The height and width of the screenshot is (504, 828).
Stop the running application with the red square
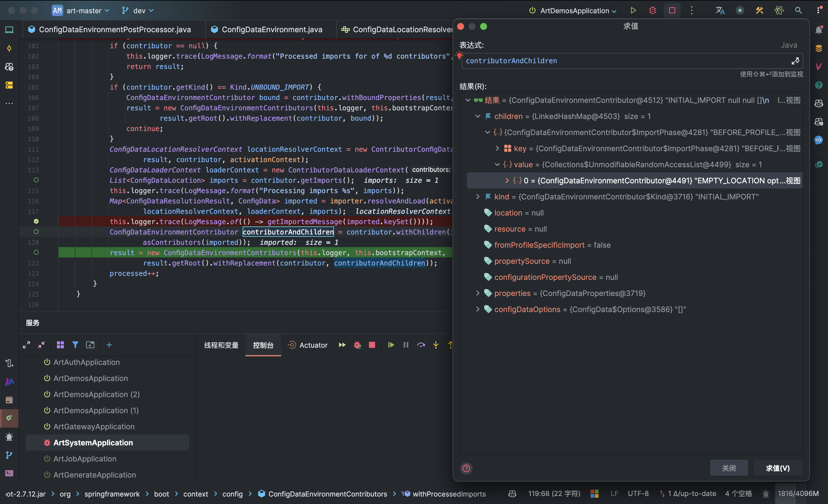pyautogui.click(x=672, y=10)
